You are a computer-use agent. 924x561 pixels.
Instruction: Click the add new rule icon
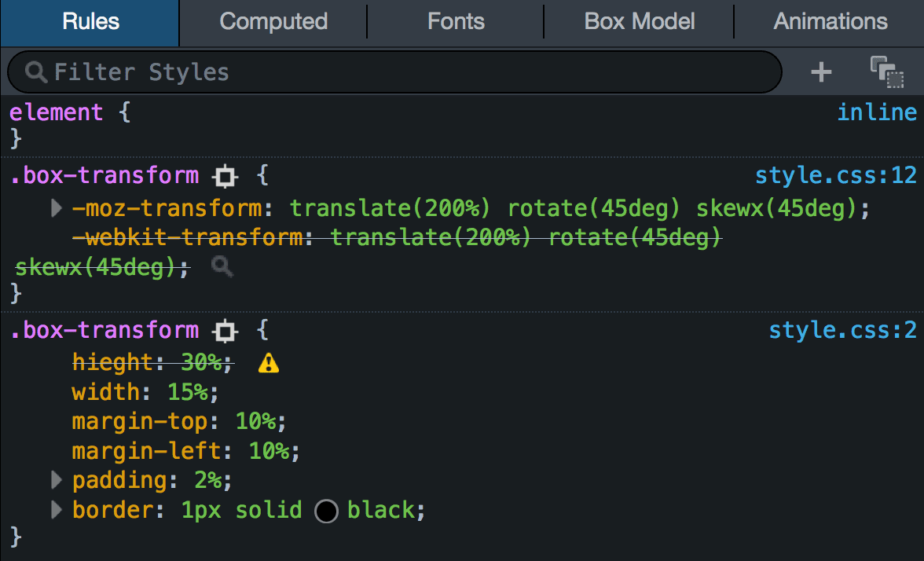[x=820, y=71]
